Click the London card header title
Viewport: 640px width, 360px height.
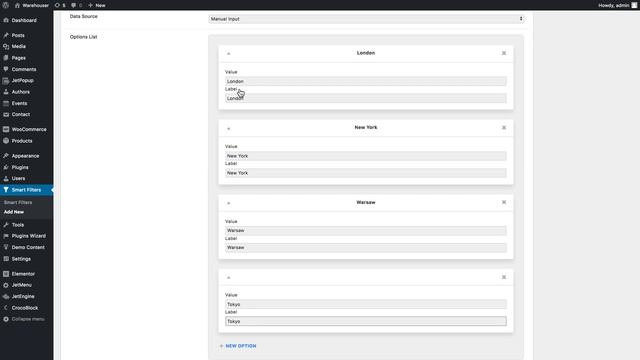tap(366, 53)
